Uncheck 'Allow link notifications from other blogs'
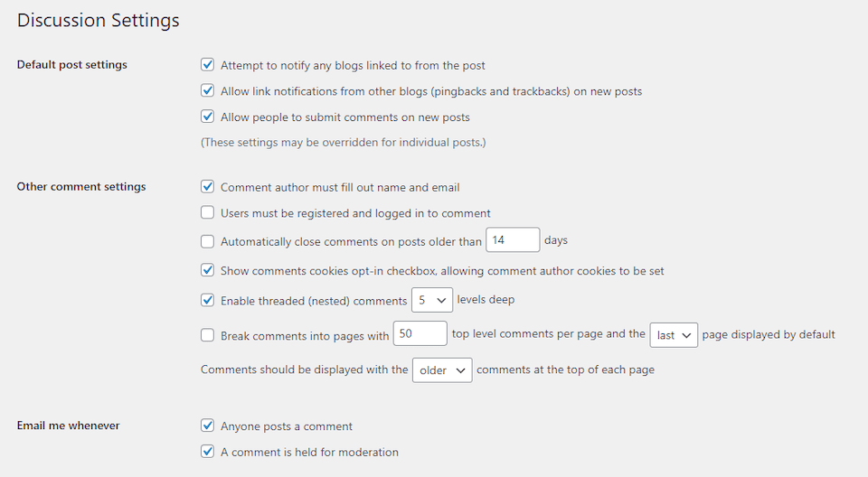The image size is (868, 477). click(207, 91)
